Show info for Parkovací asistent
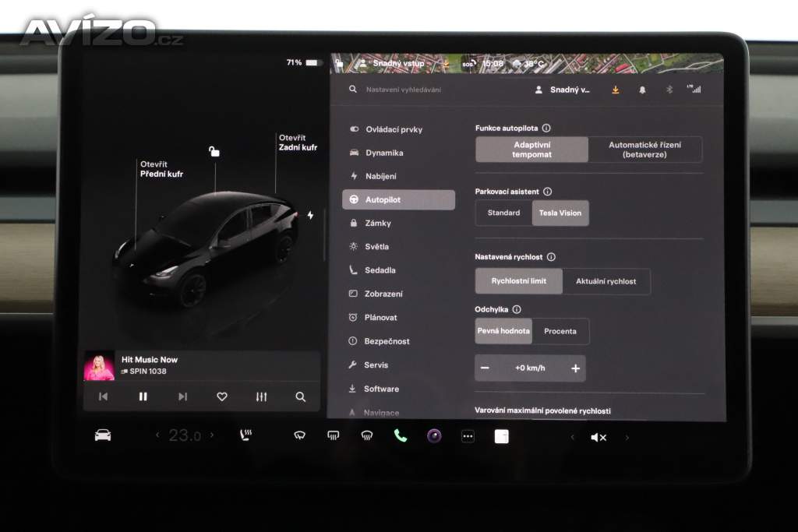 [x=548, y=192]
